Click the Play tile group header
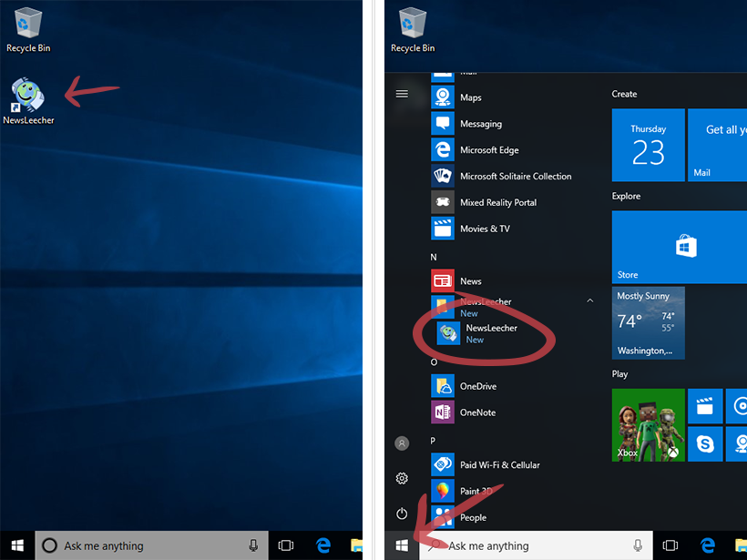The height and width of the screenshot is (560, 747). pos(619,374)
